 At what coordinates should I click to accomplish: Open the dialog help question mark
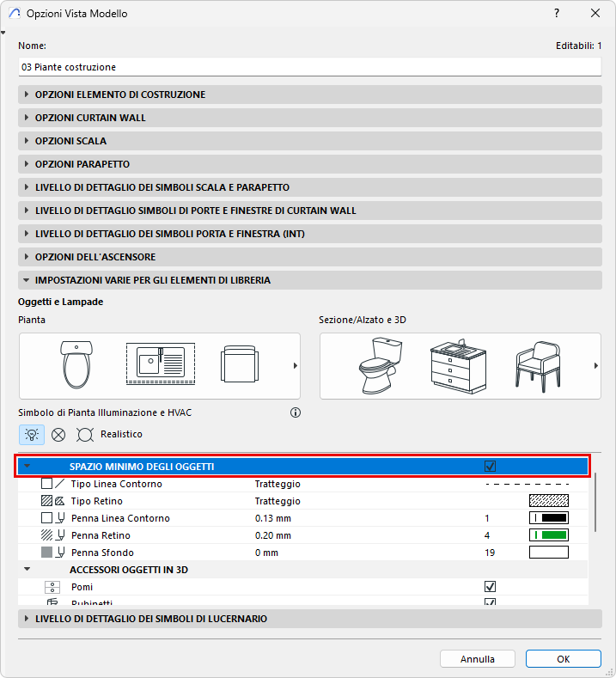click(x=557, y=14)
